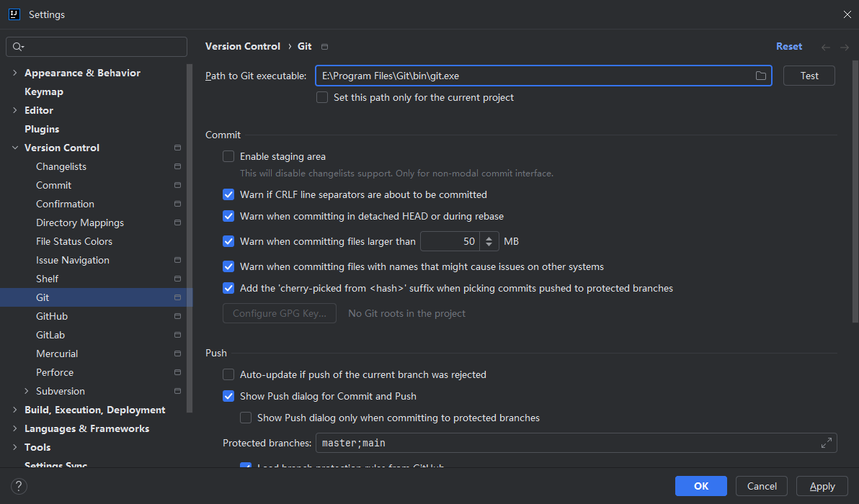Expand Languages & Frameworks section
This screenshot has height=504, width=859.
[x=15, y=428]
